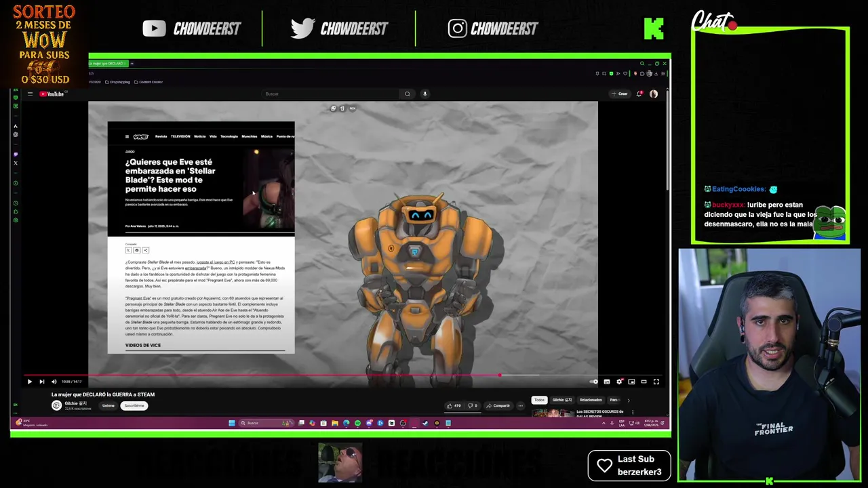
Task: Open Windows Start menu
Action: point(232,423)
